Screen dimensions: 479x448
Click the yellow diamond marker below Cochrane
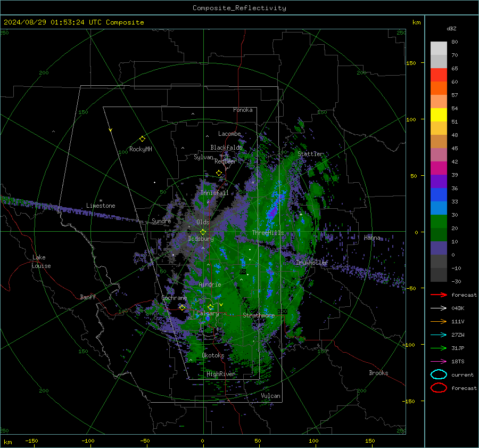[182, 307]
